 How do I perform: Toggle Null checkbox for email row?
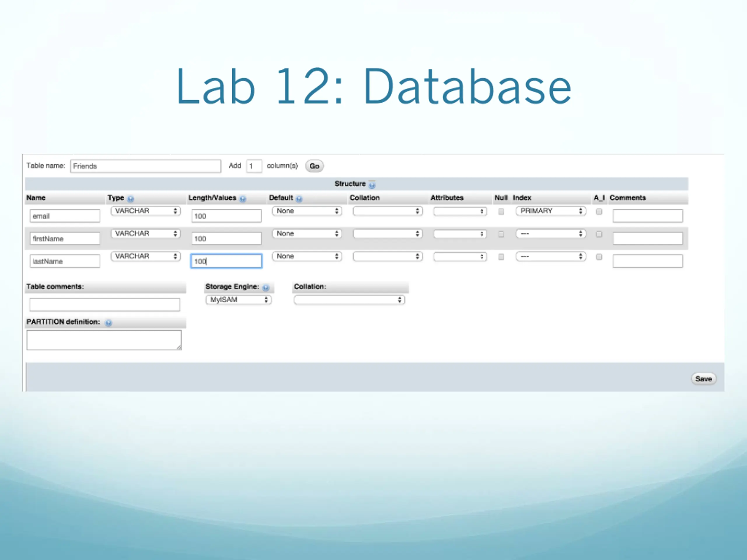click(x=501, y=212)
